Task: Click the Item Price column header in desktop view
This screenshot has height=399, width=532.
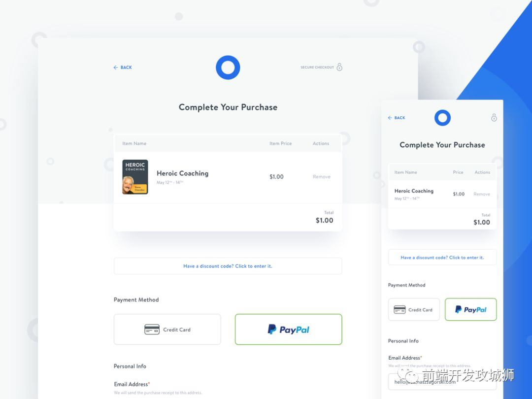Action: coord(281,143)
